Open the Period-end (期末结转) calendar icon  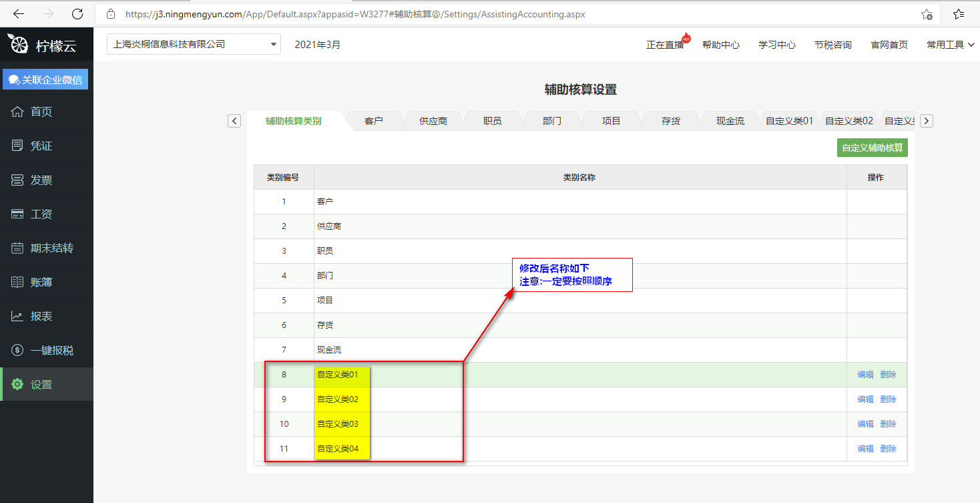17,248
